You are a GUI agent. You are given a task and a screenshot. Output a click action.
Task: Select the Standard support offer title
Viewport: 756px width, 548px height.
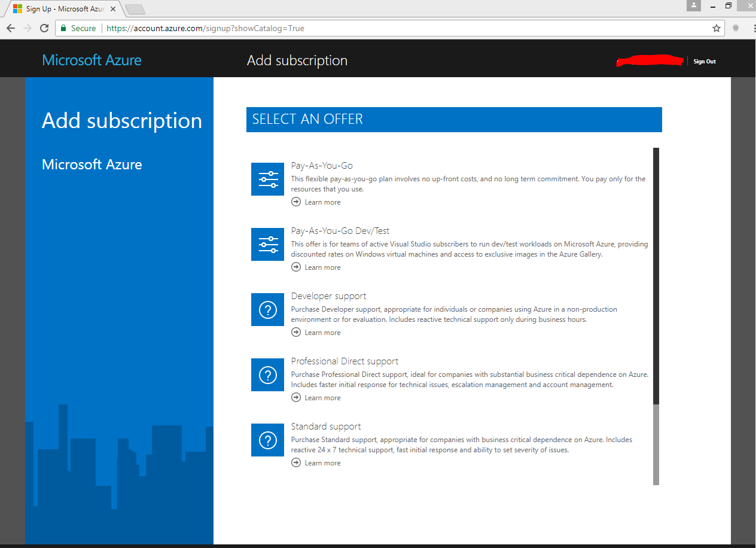[326, 427]
